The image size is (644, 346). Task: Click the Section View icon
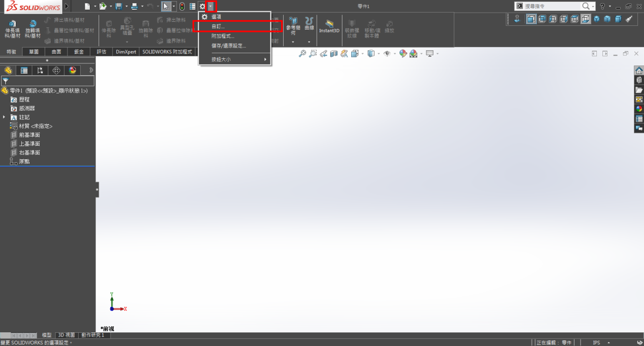[x=333, y=53]
